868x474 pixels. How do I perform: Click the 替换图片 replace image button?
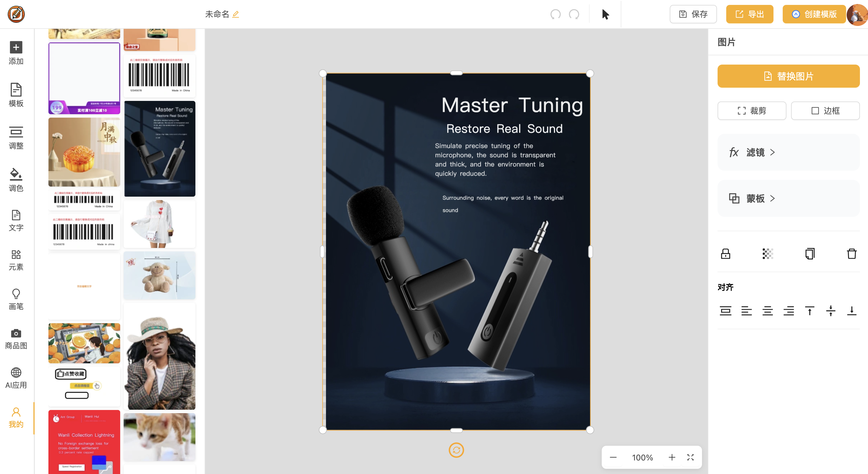click(x=788, y=76)
